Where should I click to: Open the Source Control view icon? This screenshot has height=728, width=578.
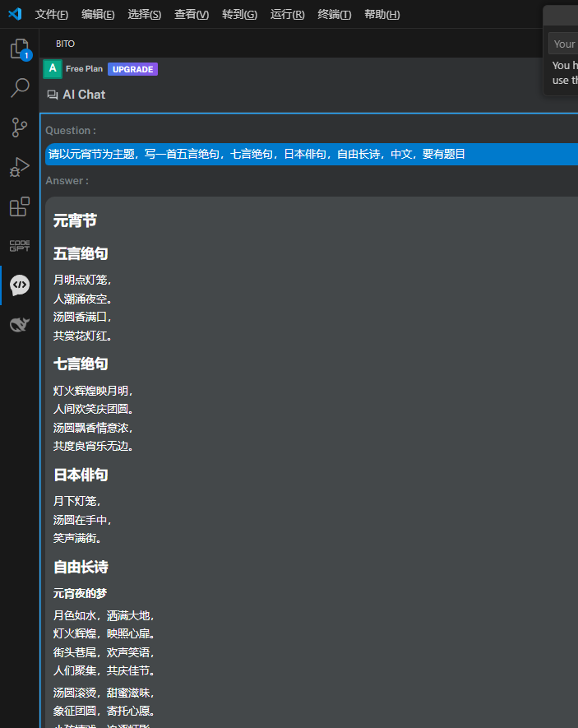(x=20, y=128)
